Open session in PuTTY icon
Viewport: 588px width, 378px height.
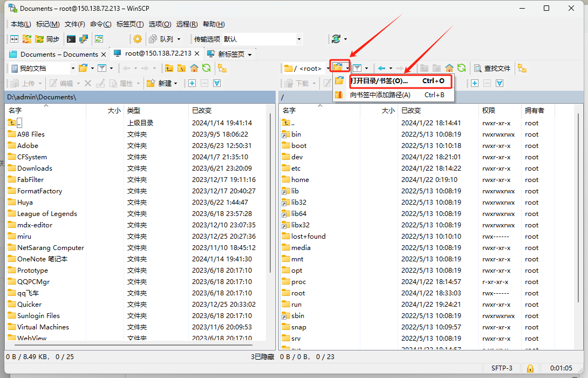(83, 39)
